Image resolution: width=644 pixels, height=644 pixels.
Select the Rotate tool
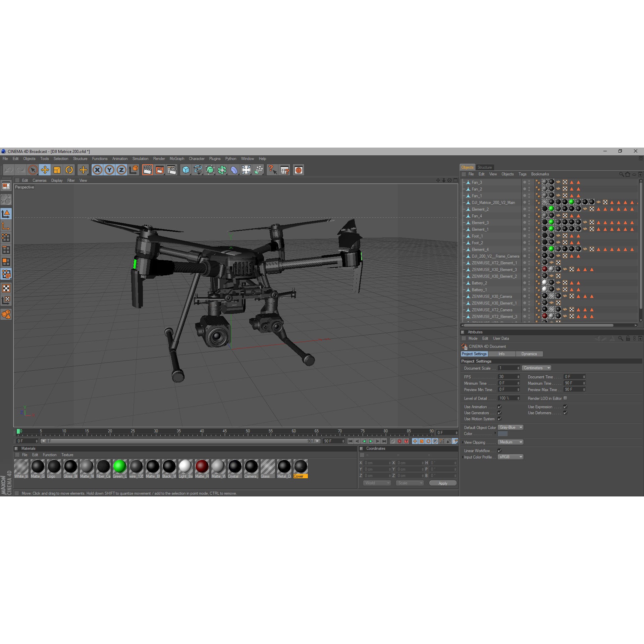point(69,170)
